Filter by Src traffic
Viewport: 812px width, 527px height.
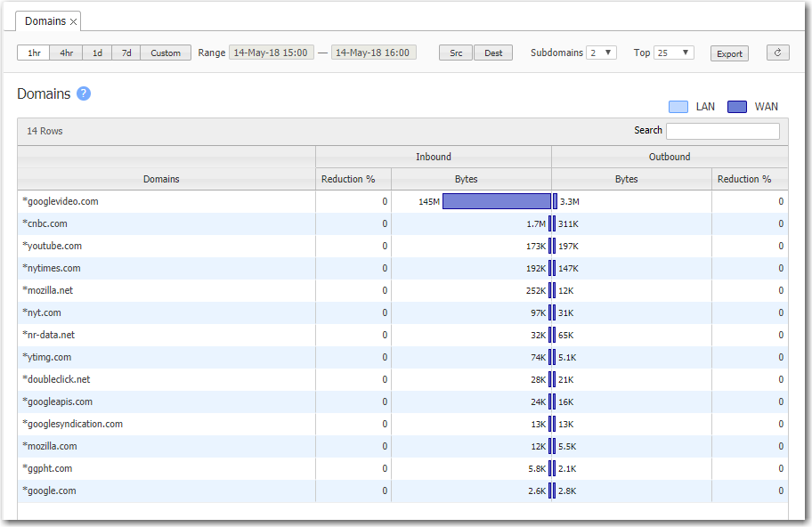coord(456,53)
